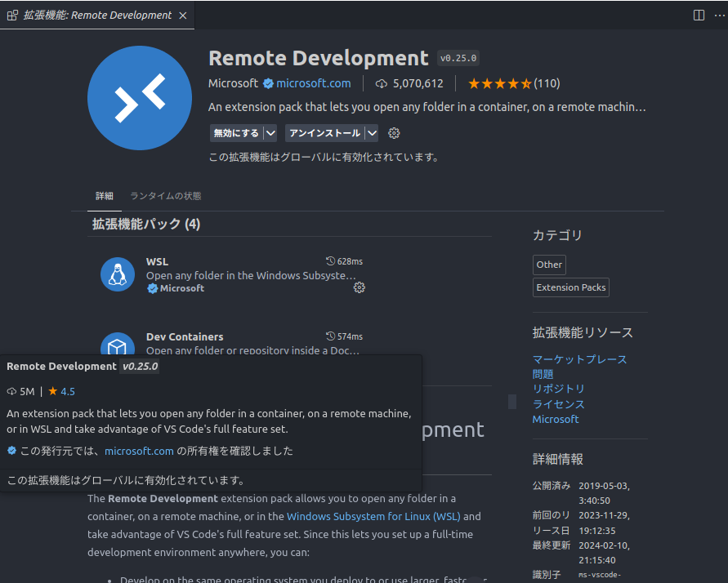
Task: Click the Dev Containers cube icon
Action: [x=118, y=344]
